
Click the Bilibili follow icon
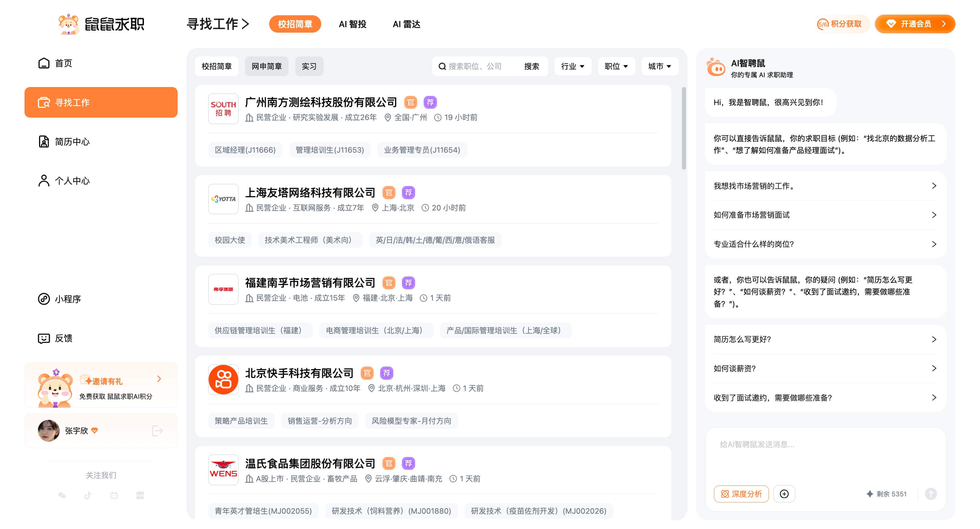(x=114, y=495)
